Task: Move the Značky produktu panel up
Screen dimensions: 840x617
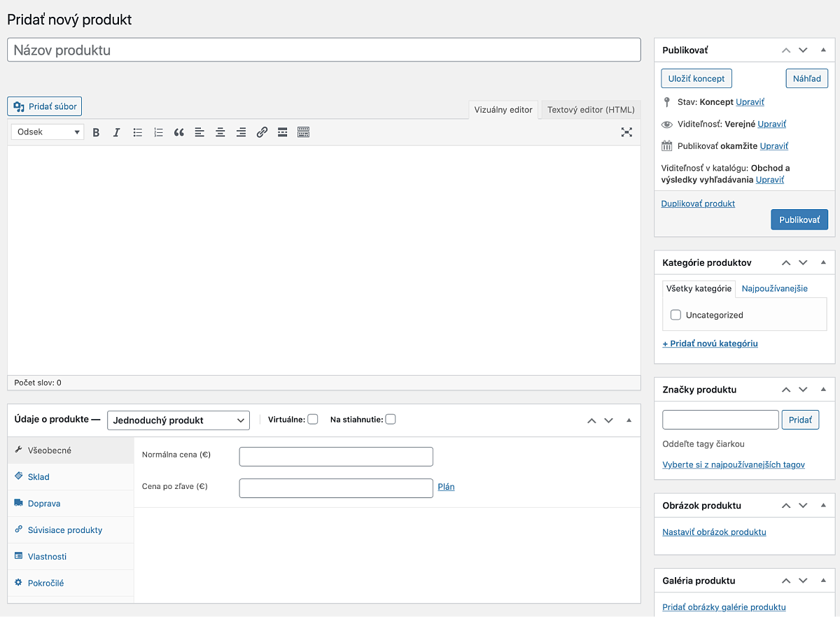Action: [x=786, y=390]
